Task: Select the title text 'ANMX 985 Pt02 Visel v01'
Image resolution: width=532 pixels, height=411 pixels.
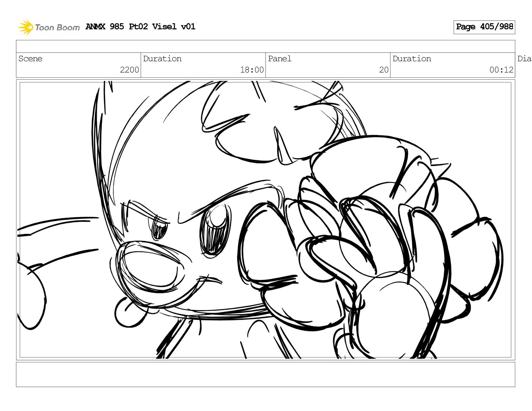Action: pyautogui.click(x=141, y=27)
